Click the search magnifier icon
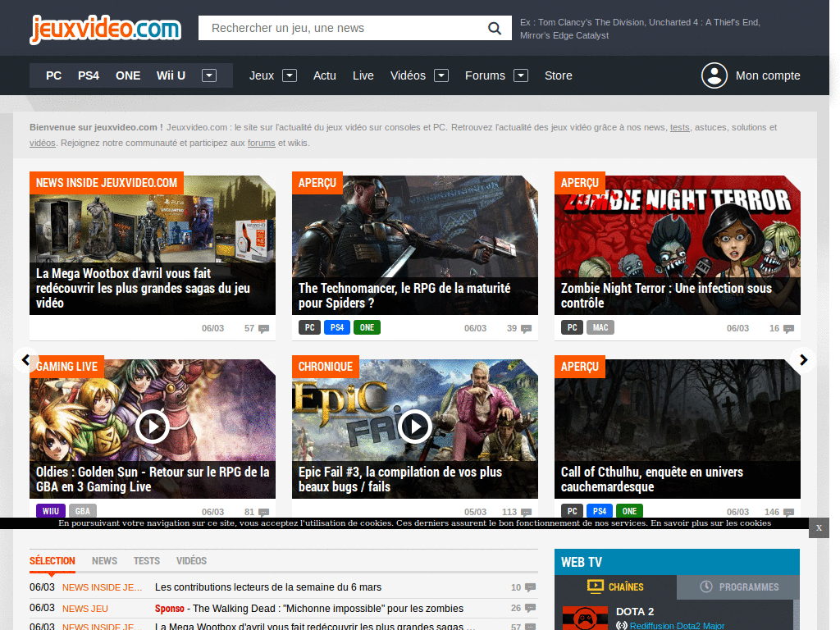This screenshot has width=840, height=630. click(495, 28)
